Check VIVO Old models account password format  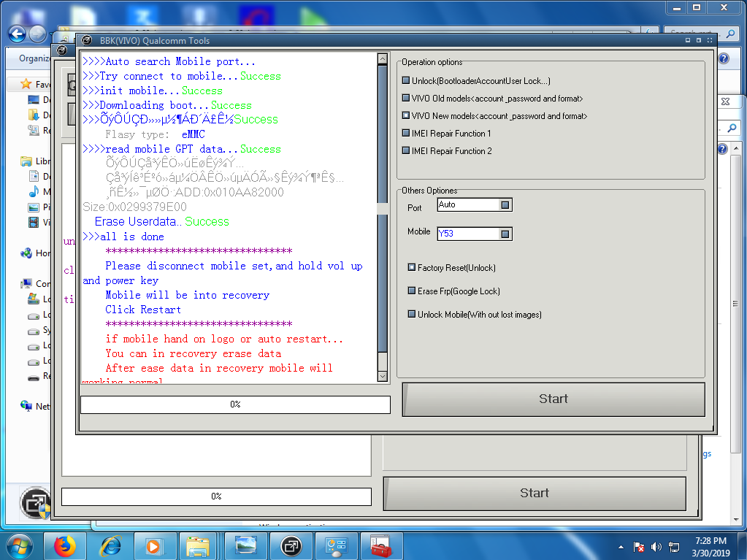coord(406,98)
